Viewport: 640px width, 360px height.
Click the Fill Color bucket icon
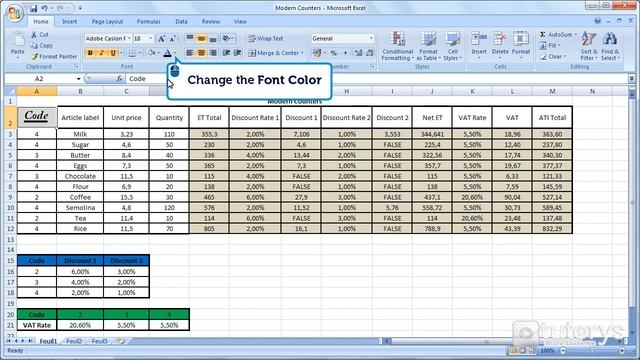pyautogui.click(x=151, y=53)
